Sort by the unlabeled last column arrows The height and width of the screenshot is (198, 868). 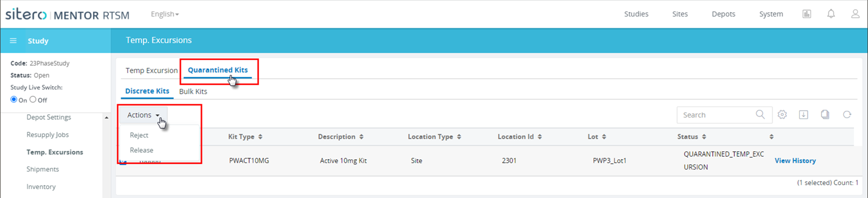tap(771, 137)
